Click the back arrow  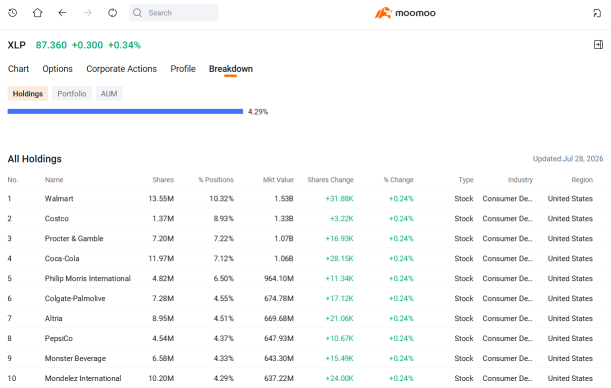[62, 13]
